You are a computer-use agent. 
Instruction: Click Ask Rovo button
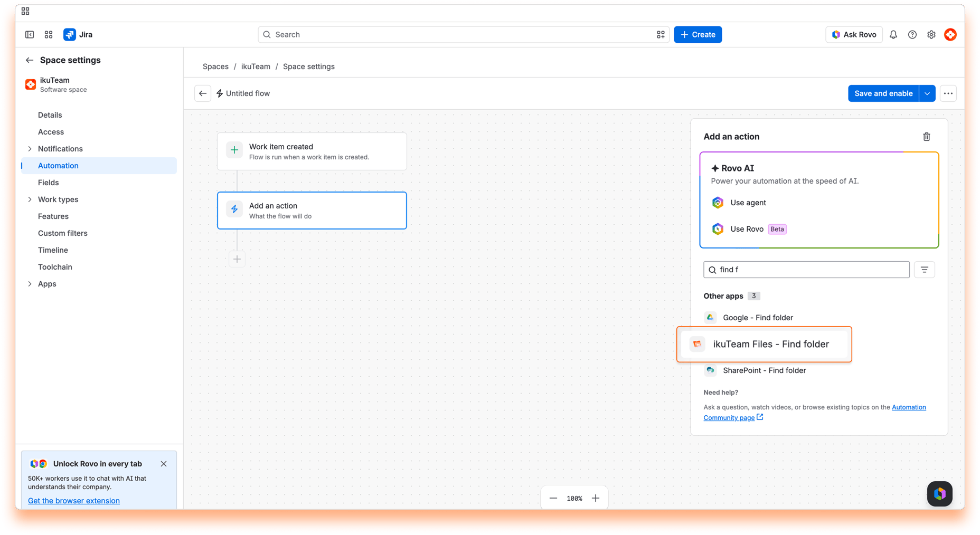[x=854, y=35]
